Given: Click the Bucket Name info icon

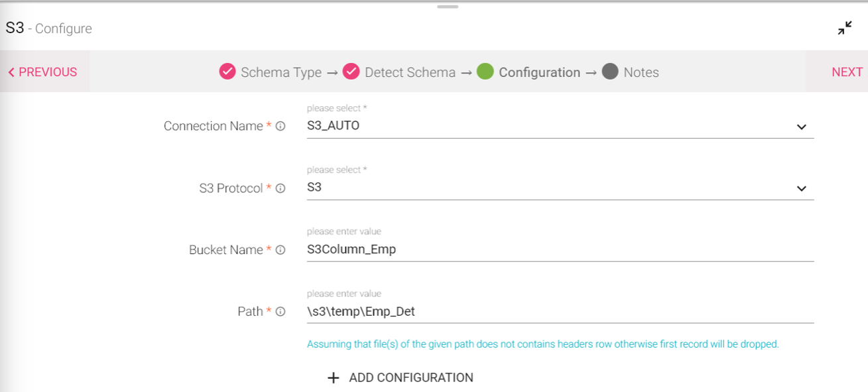Looking at the screenshot, I should [x=280, y=250].
